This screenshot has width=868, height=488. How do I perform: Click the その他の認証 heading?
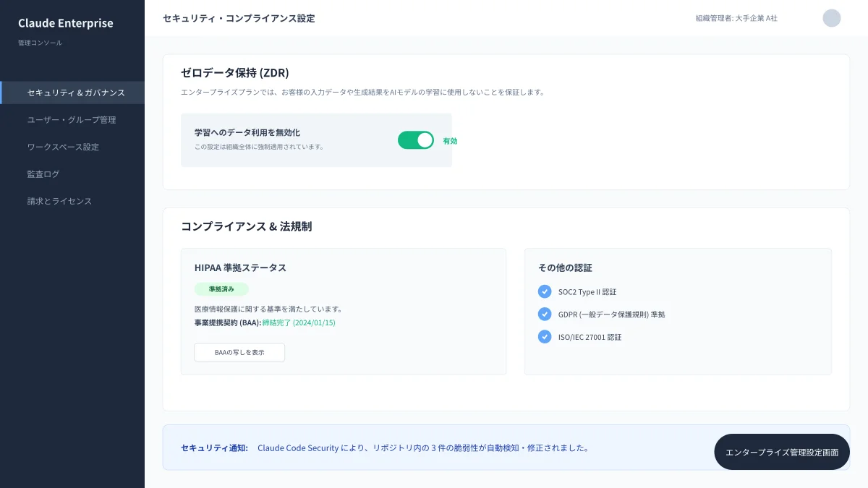pos(565,267)
